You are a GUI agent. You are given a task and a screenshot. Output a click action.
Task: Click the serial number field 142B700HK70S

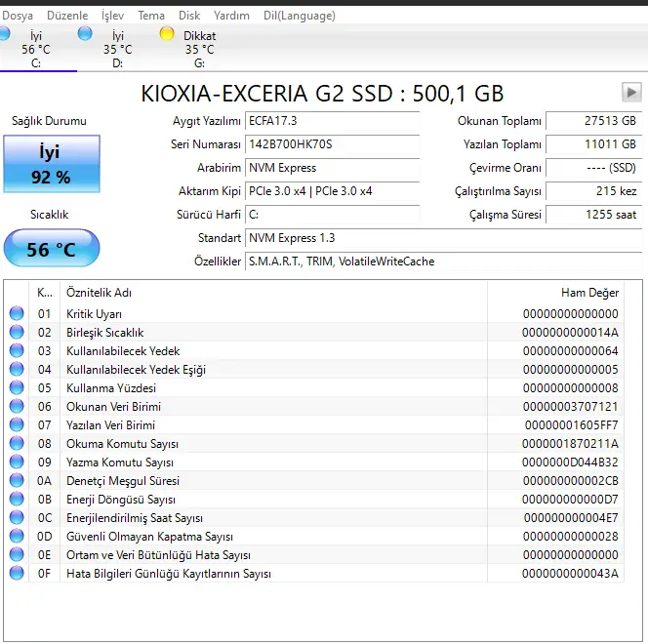tap(332, 144)
